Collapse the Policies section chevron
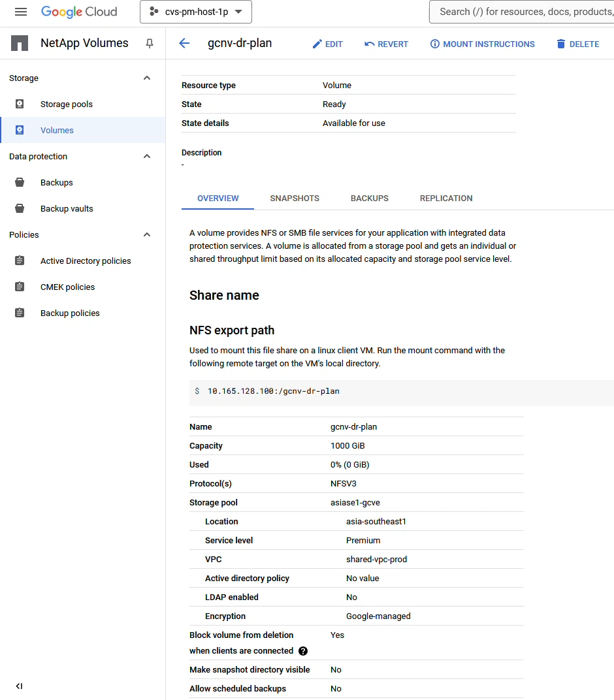Screen dimensions: 614x700 click(x=147, y=235)
